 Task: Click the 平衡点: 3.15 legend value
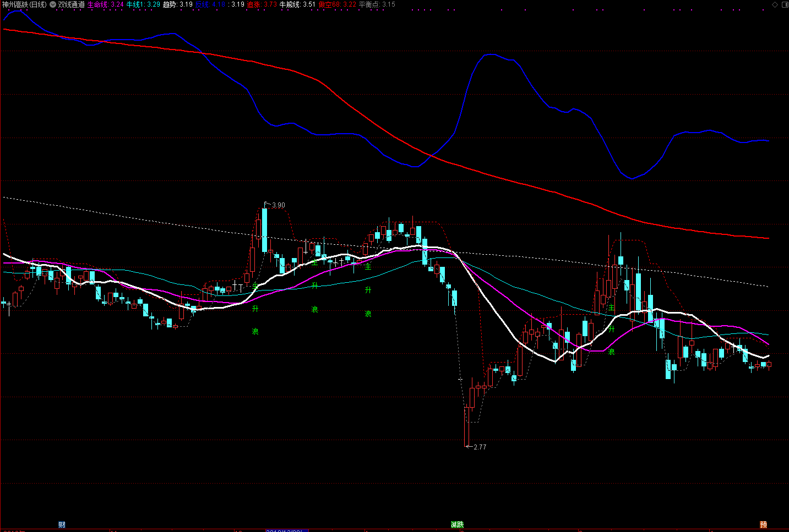pos(377,4)
